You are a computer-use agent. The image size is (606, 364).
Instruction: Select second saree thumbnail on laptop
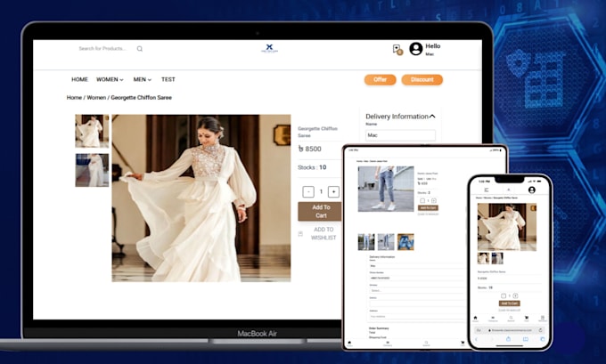[x=92, y=170]
